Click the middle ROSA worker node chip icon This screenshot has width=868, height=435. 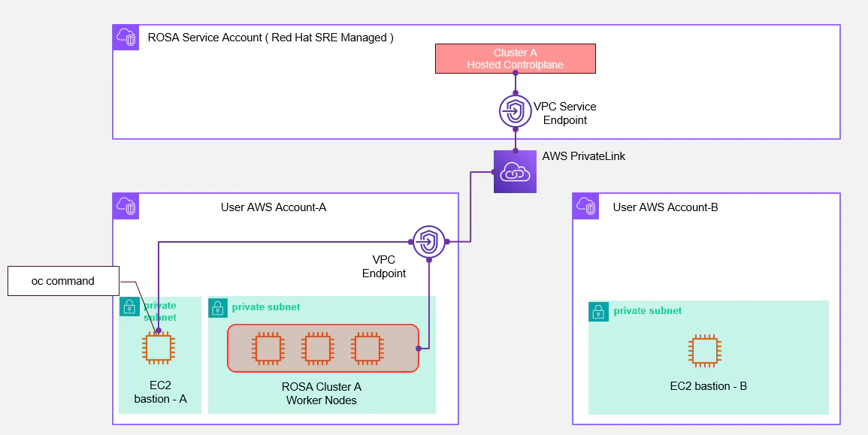[318, 348]
